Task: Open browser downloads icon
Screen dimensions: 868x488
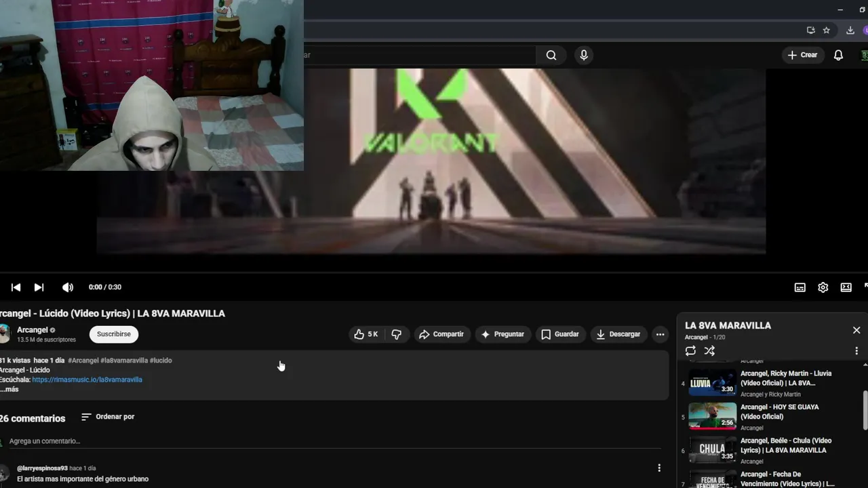Action: coord(850,30)
